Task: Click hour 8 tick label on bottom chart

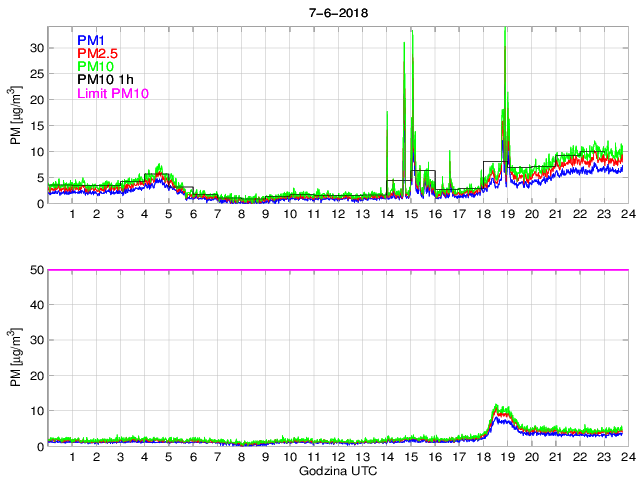Action: point(242,456)
